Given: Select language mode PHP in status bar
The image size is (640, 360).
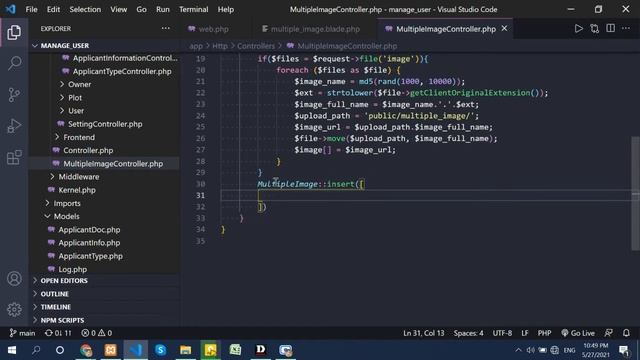Looking at the screenshot, I should tap(544, 333).
